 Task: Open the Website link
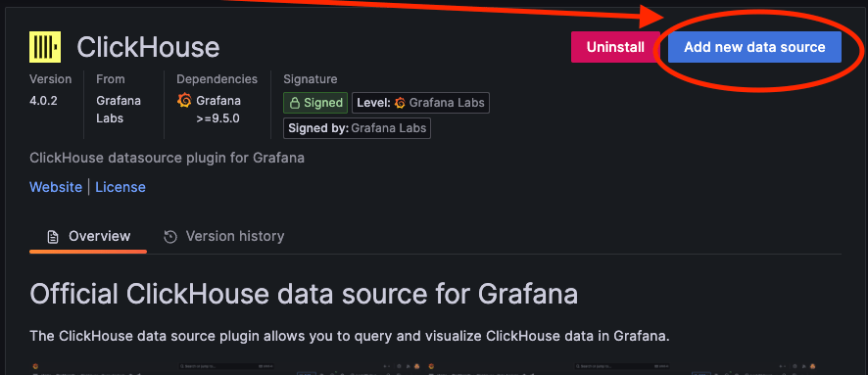point(56,187)
